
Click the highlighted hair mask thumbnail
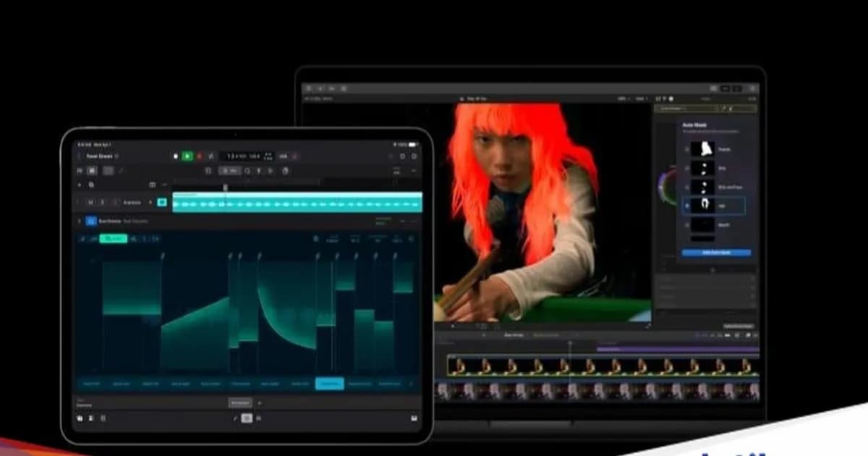point(702,206)
